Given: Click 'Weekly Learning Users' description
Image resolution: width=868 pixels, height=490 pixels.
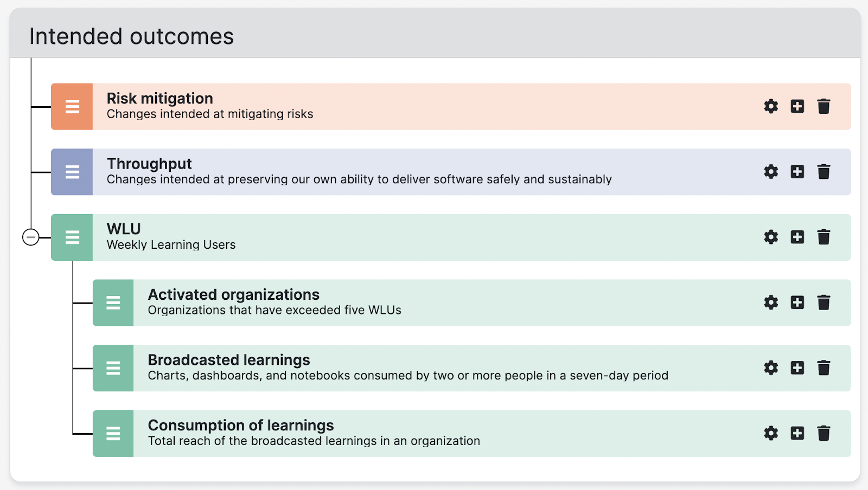Looking at the screenshot, I should [x=171, y=244].
